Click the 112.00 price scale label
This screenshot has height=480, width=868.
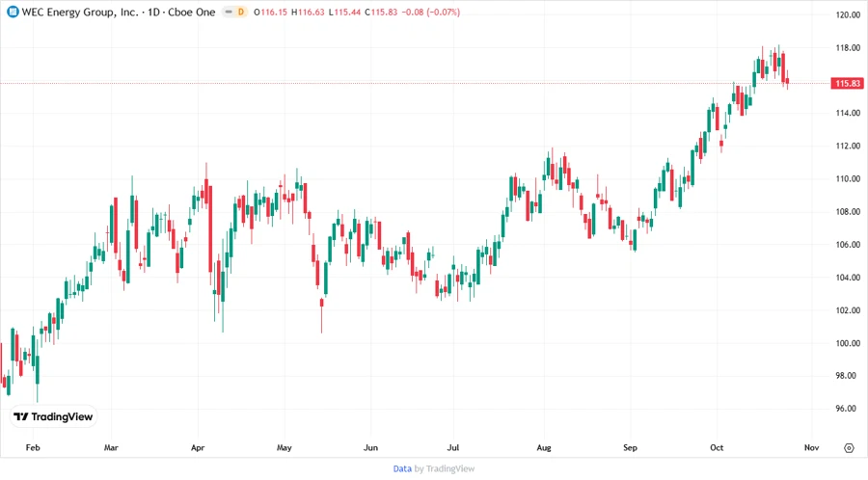848,146
